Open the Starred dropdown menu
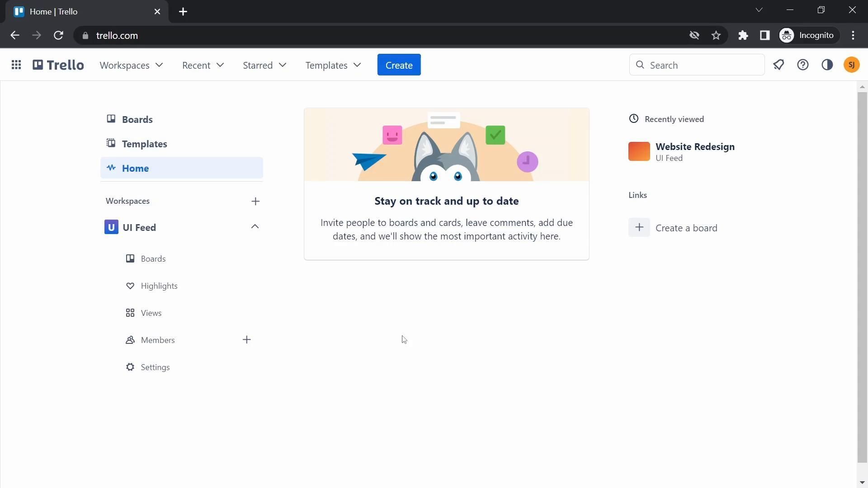Screen dimensions: 868x488 [264, 65]
